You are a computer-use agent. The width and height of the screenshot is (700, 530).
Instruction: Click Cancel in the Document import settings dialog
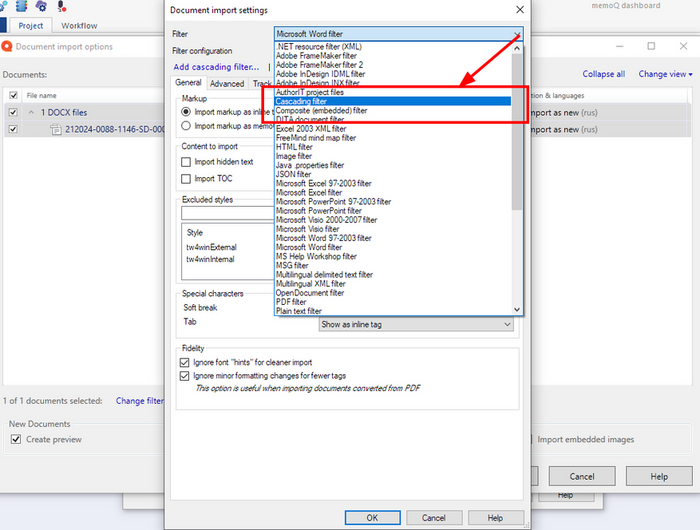click(433, 517)
